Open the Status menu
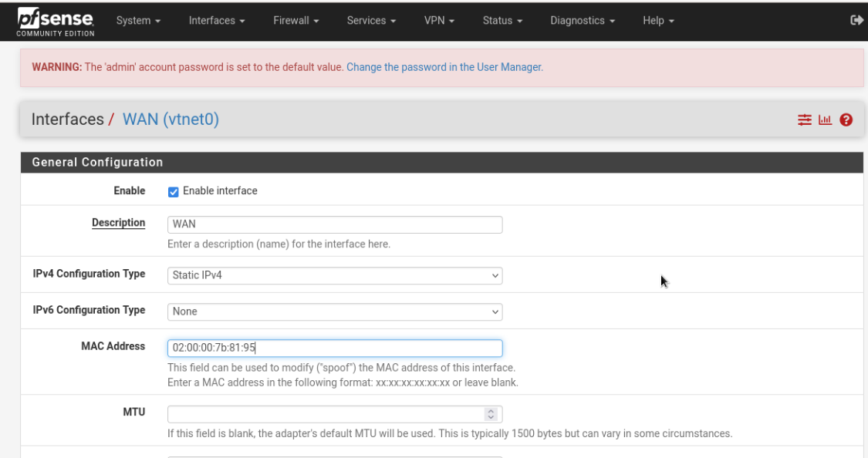 pos(502,21)
